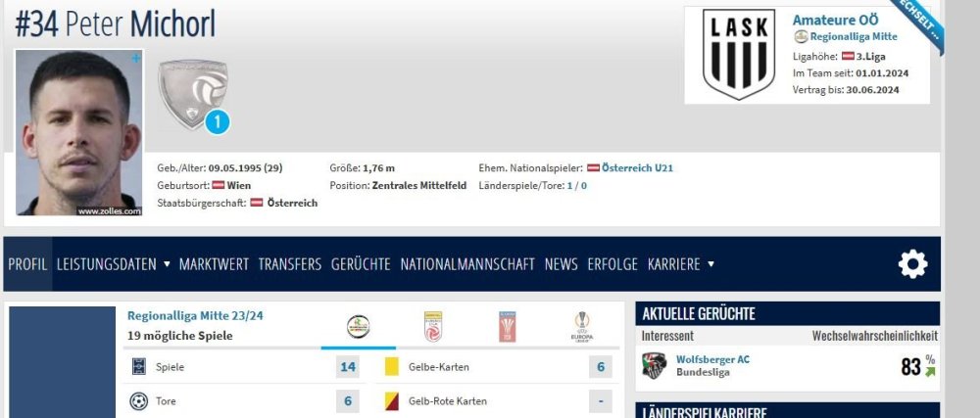Click the Wolfsberger AC club crest
The width and height of the screenshot is (980, 418).
click(x=654, y=366)
